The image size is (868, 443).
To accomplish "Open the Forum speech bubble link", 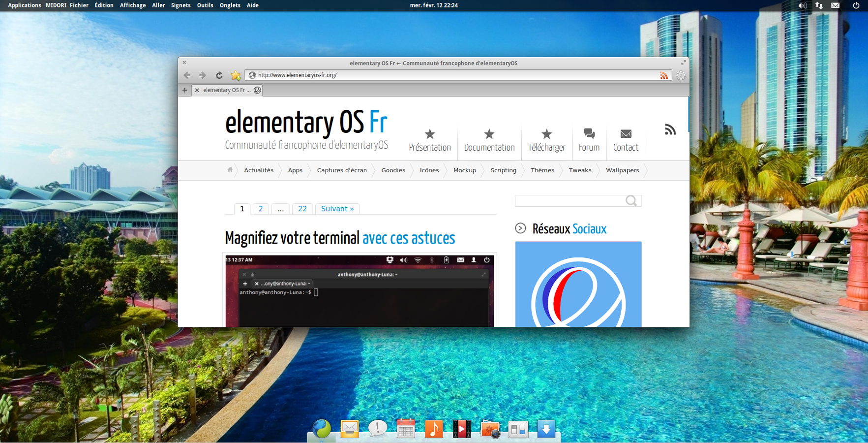I will (589, 140).
